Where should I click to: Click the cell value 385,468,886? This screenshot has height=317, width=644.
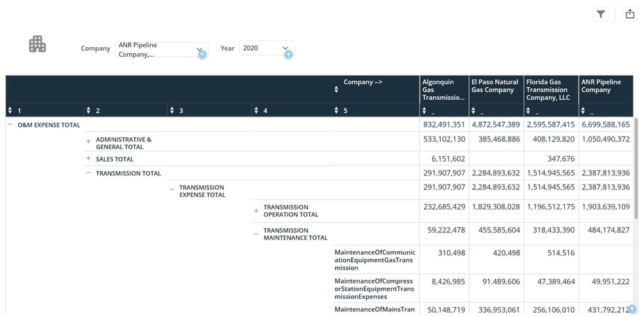499,139
